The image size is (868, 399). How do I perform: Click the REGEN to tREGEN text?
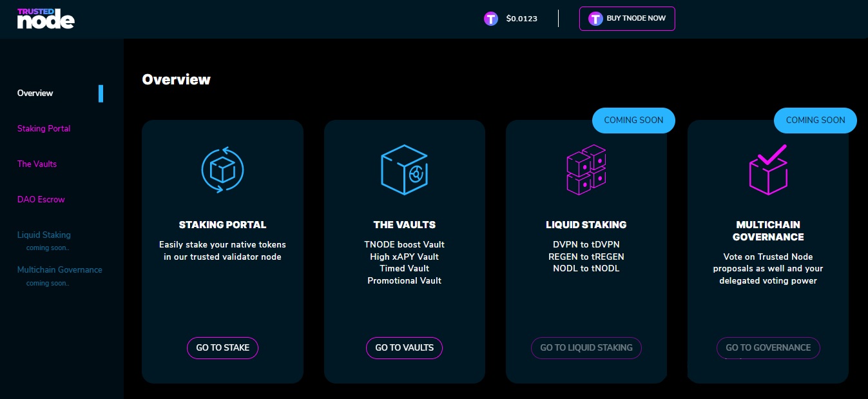[x=586, y=257]
